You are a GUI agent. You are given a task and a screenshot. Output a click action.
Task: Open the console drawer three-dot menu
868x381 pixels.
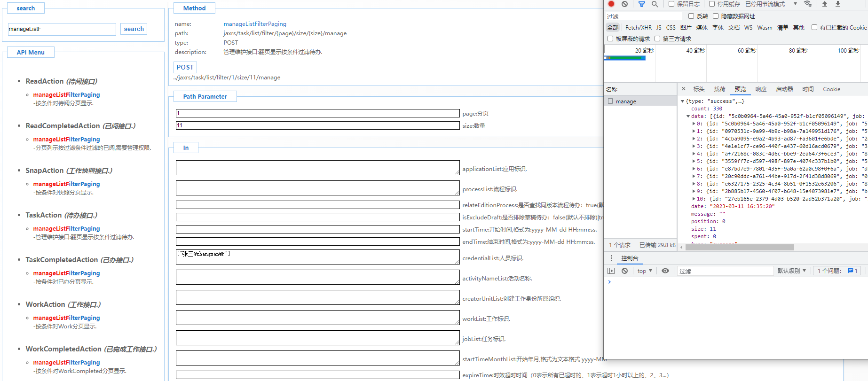pos(611,258)
